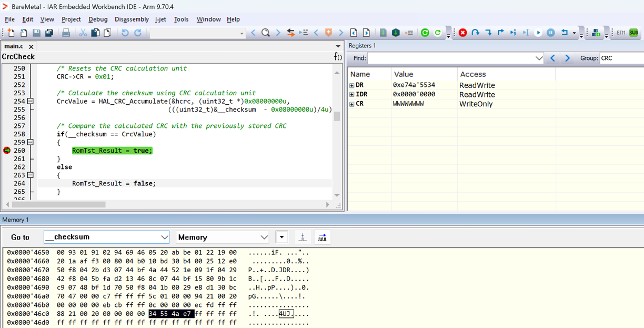Screen dimensions: 644x328
Task: Click the Registers Group field CRC
Action: click(621, 58)
